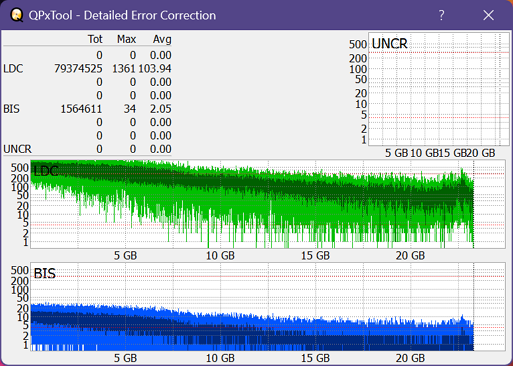Click the LDC graph title label
Screen dimensions: 513x366
coord(46,171)
